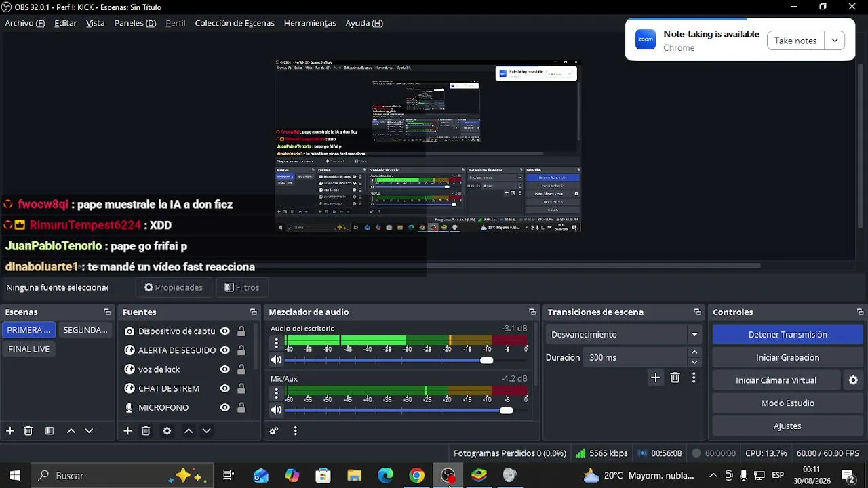
Task: Open Microsoft Edge from the taskbar
Action: (x=385, y=476)
